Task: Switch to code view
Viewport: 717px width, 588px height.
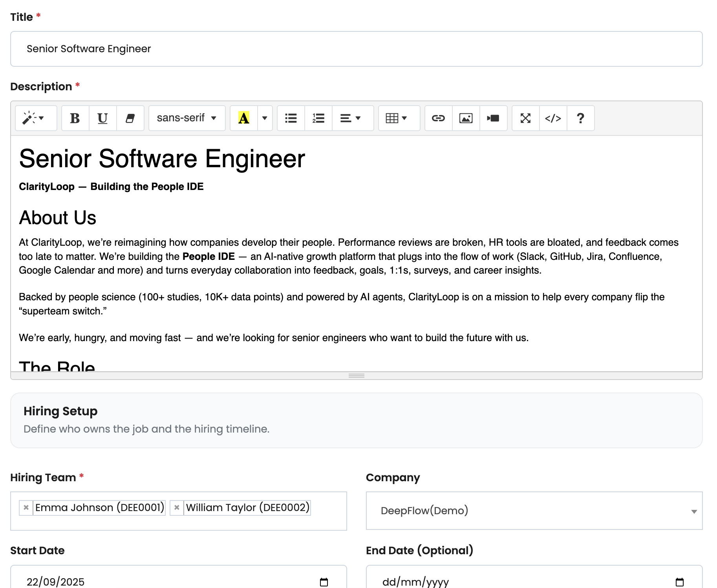Action: click(x=553, y=118)
